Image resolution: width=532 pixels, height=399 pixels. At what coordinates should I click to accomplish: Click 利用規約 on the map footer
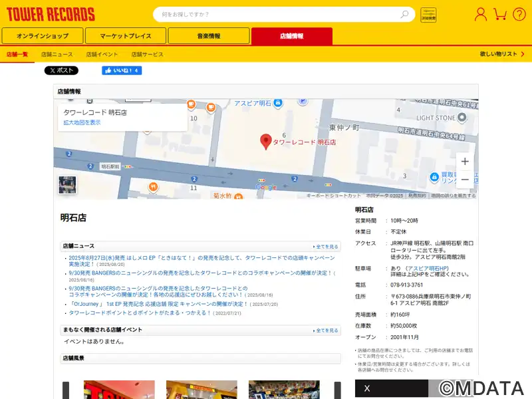click(417, 196)
